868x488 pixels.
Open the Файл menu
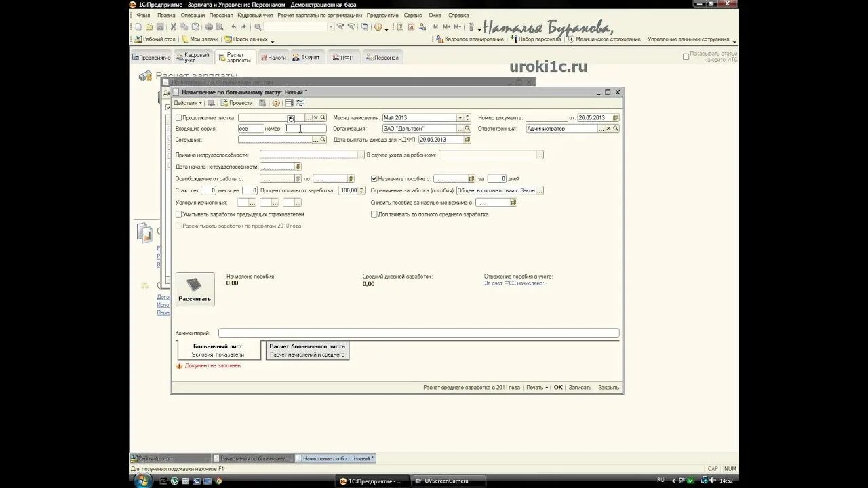pos(143,15)
